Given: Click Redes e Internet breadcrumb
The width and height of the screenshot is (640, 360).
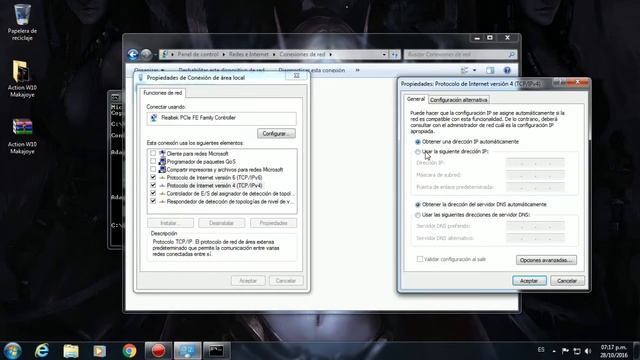Looking at the screenshot, I should 249,54.
